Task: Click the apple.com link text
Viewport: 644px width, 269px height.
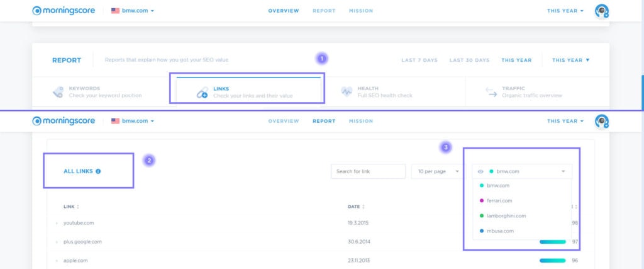Action: [x=75, y=261]
